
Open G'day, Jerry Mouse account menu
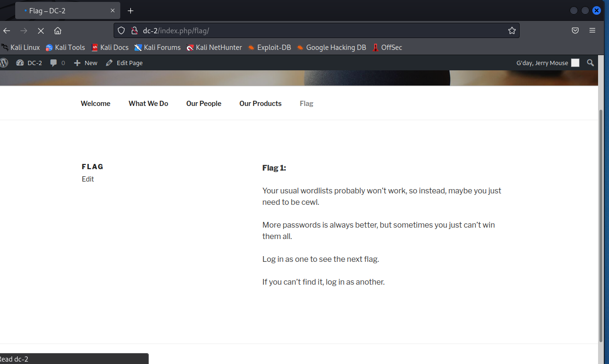pyautogui.click(x=548, y=63)
